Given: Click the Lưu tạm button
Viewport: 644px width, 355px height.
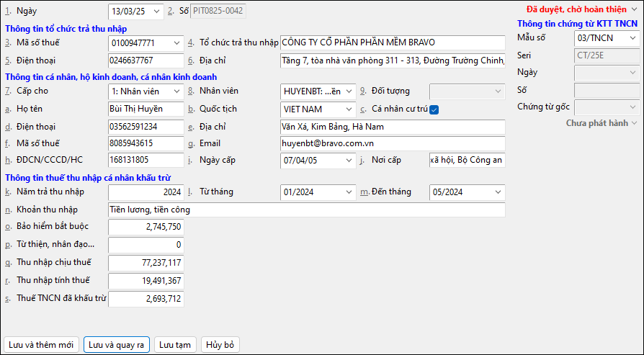Looking at the screenshot, I should [x=174, y=345].
